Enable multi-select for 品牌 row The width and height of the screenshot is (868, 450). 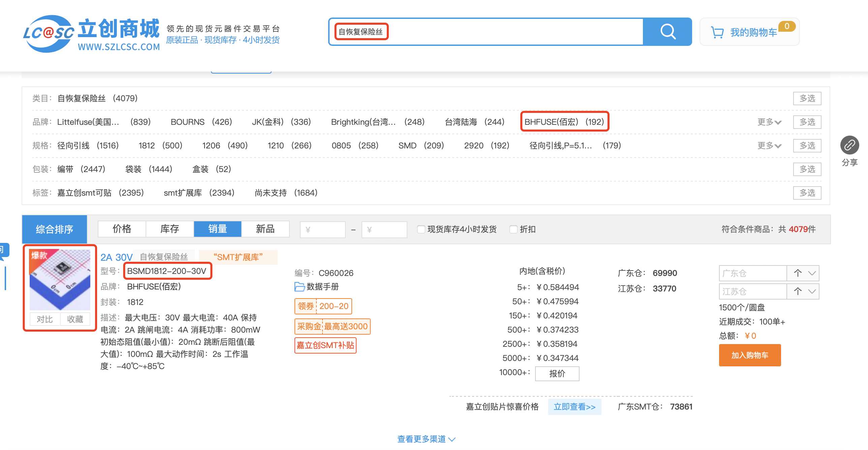(807, 122)
